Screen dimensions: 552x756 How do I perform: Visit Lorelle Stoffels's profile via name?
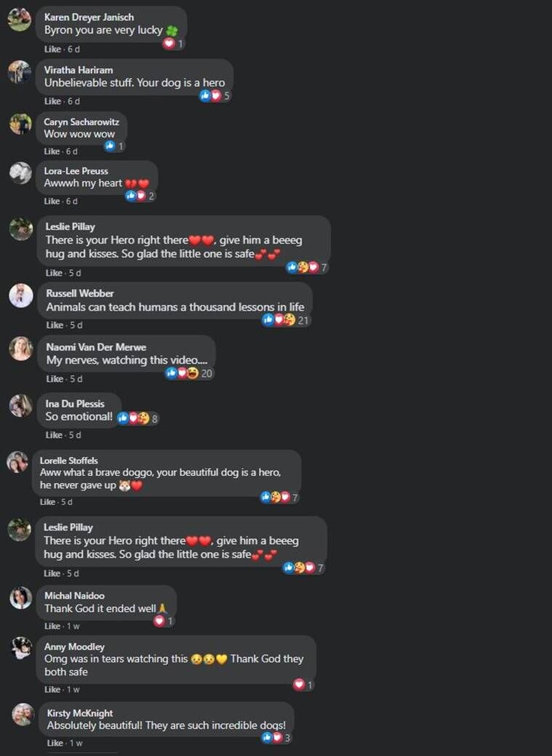pos(69,461)
